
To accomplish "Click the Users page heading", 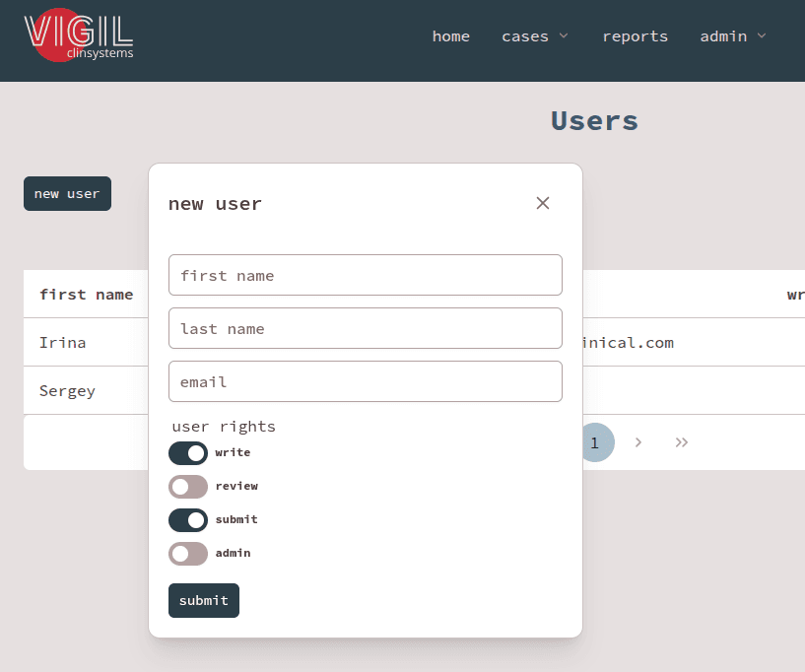I will coord(594,121).
